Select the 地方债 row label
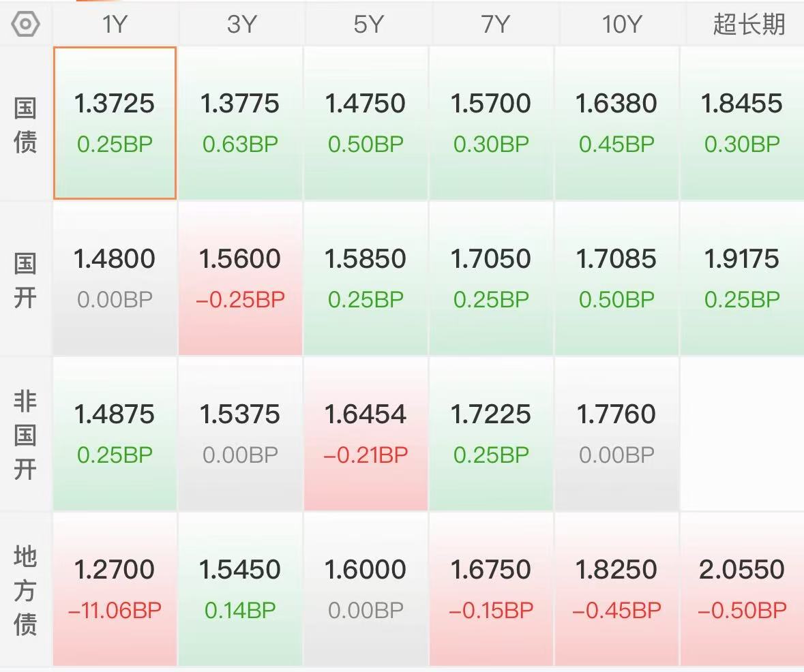Viewport: 804px width, 672px height. (25, 590)
